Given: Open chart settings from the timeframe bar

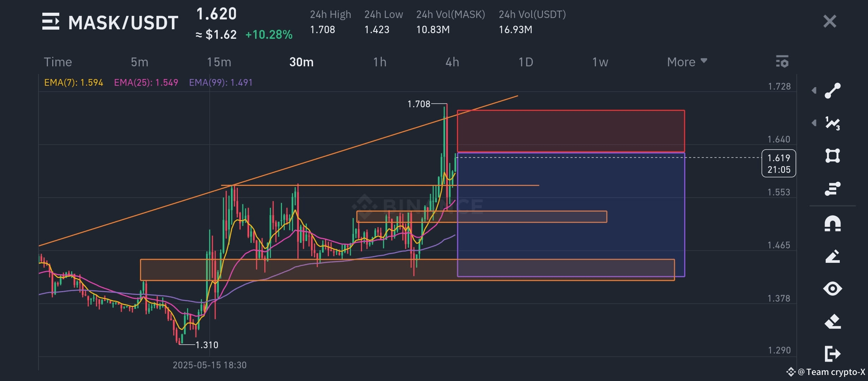Looking at the screenshot, I should point(783,62).
